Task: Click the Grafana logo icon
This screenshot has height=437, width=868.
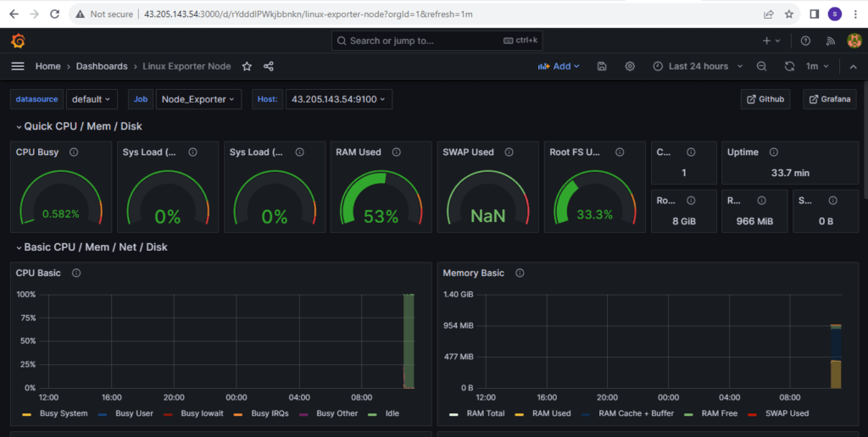Action: click(18, 41)
